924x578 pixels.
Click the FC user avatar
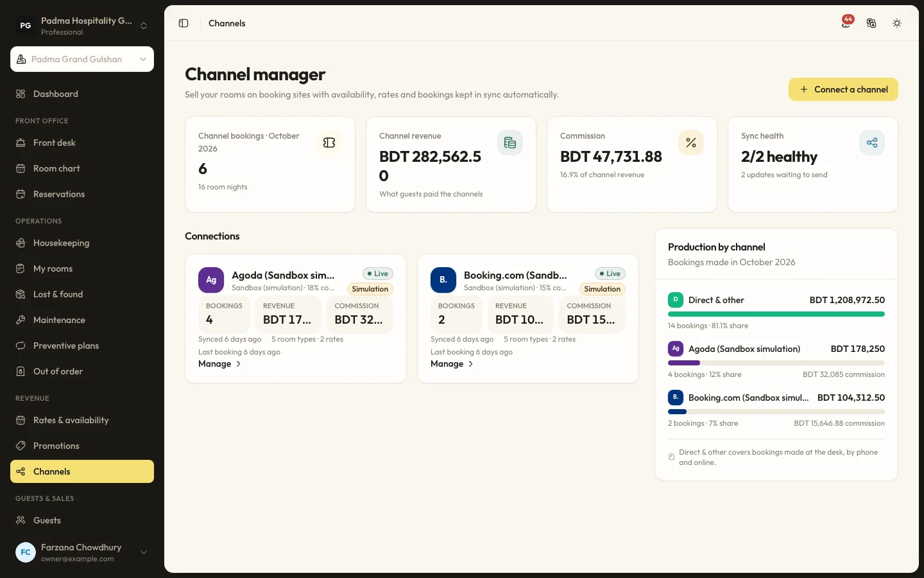(x=26, y=552)
